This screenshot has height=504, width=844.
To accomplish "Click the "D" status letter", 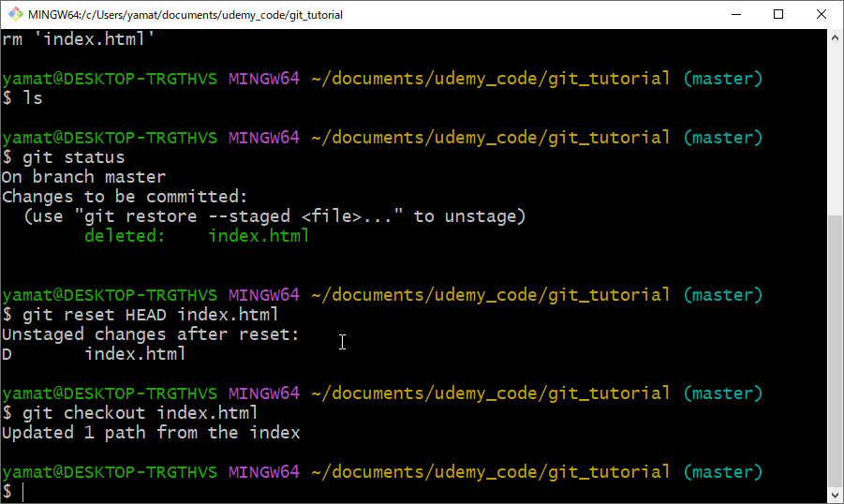I will click(x=7, y=354).
